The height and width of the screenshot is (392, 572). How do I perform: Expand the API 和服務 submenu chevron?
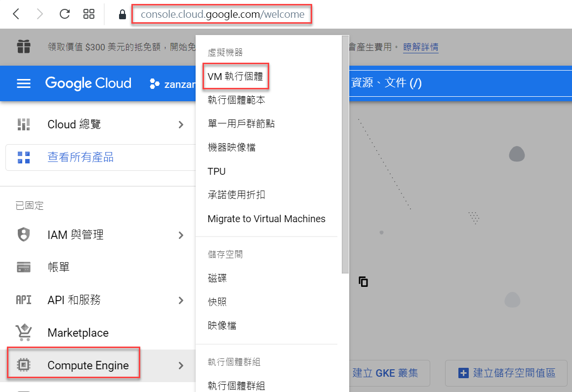(x=181, y=301)
